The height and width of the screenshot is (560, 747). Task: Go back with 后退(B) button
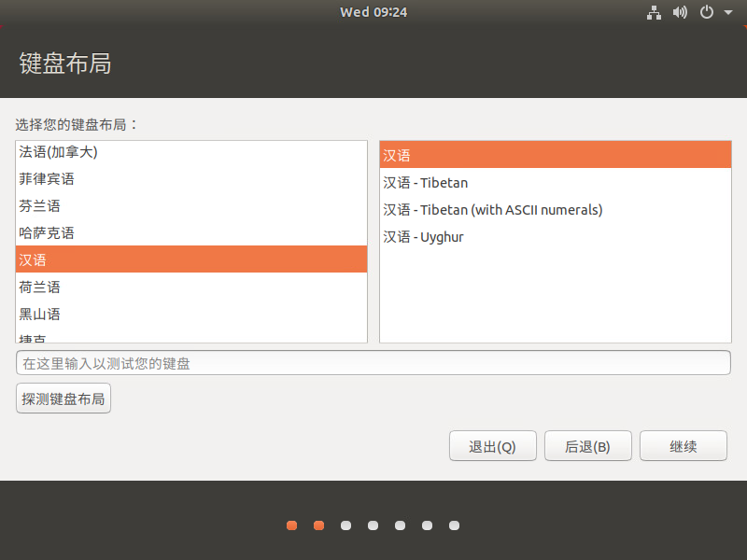point(588,446)
